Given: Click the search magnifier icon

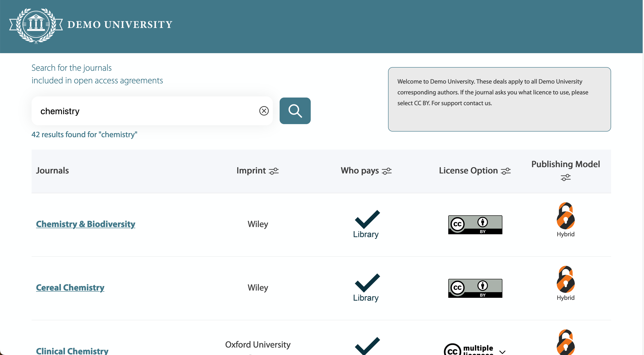Looking at the screenshot, I should 295,111.
